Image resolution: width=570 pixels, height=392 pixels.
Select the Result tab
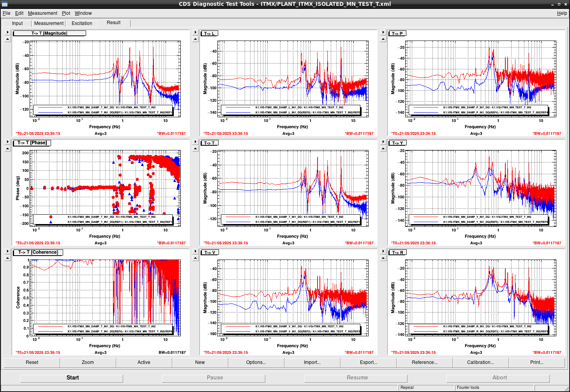pos(114,23)
